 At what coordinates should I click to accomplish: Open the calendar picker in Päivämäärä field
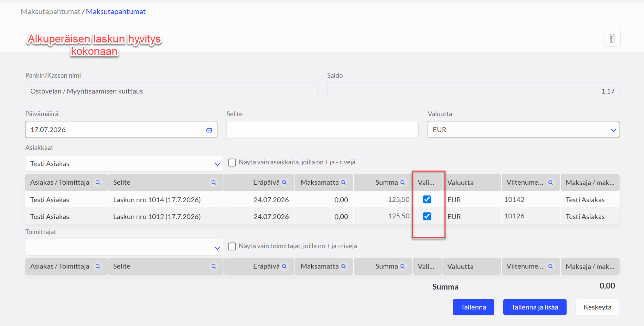pyautogui.click(x=209, y=130)
